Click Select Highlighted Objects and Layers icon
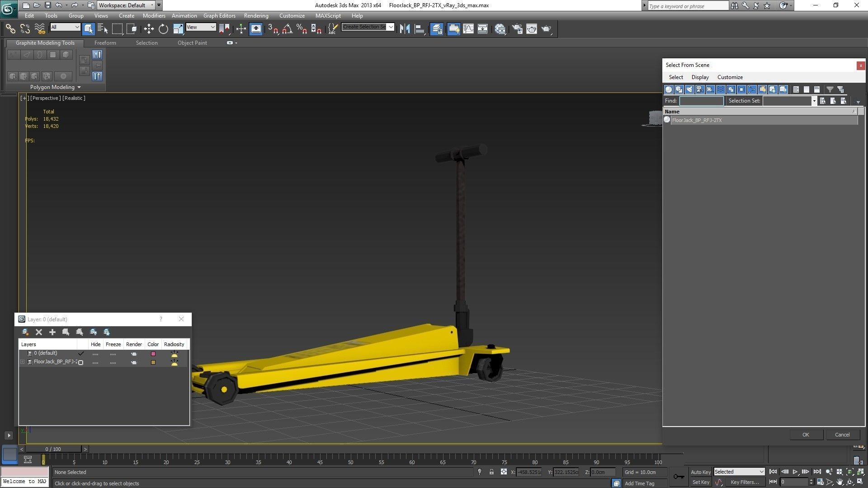The image size is (868, 488). (x=66, y=332)
